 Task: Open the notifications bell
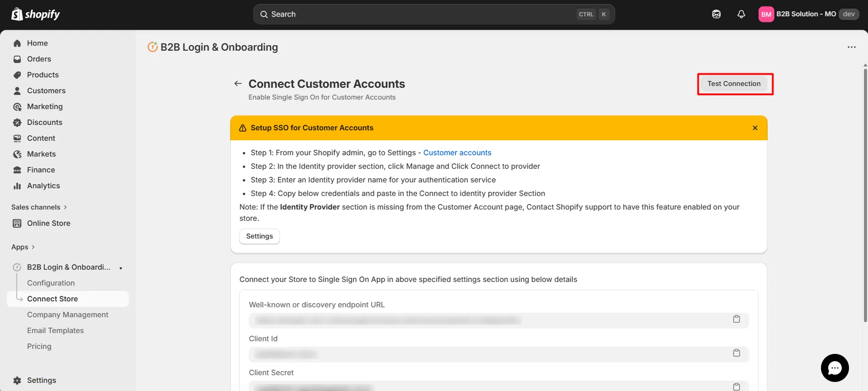click(741, 14)
